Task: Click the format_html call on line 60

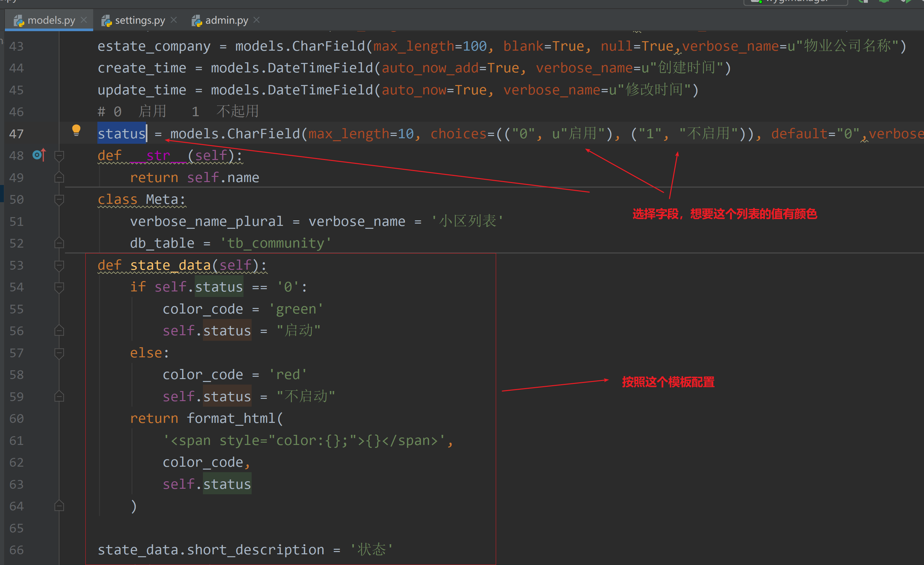Action: point(231,418)
